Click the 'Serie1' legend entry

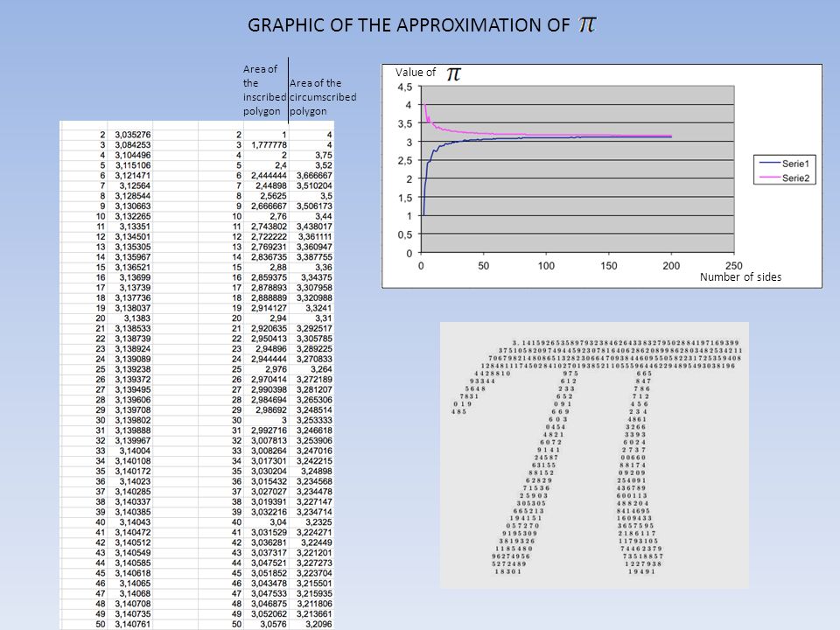click(785, 164)
